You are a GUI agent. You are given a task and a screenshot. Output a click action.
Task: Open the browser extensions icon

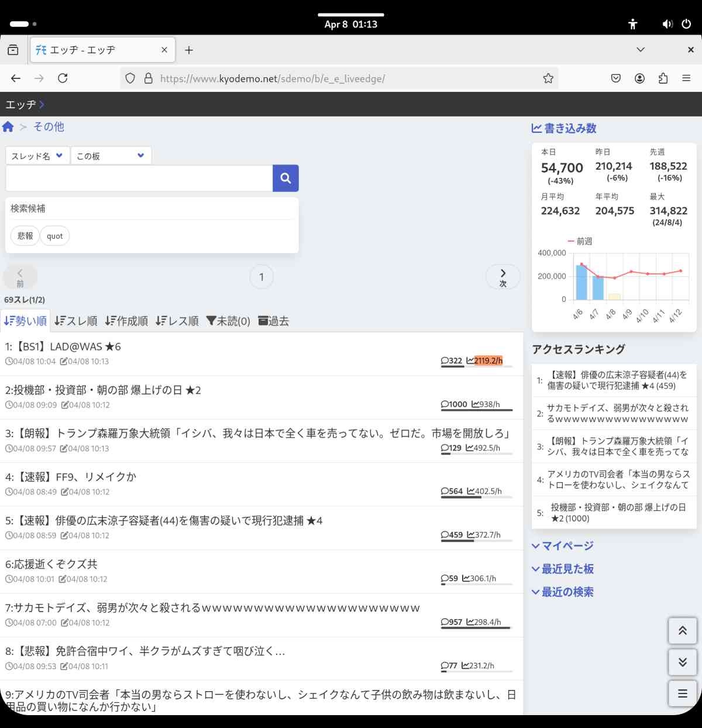click(x=663, y=78)
